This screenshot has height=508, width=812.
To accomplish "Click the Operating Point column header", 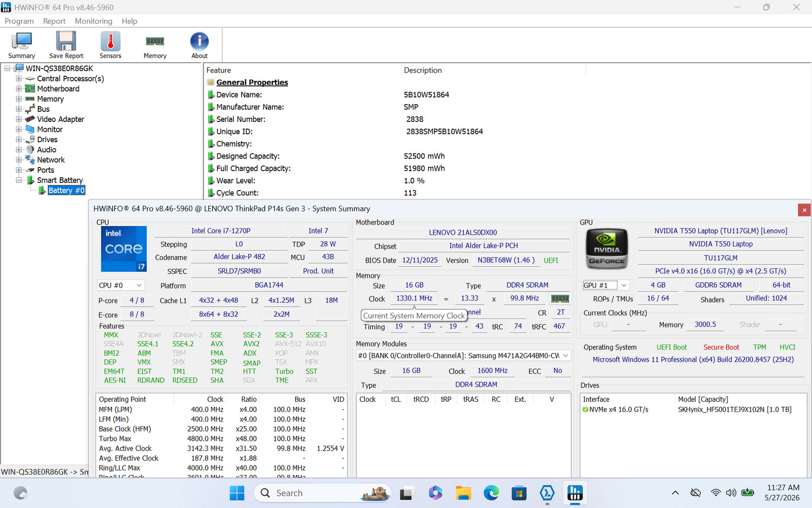I will click(x=135, y=399).
